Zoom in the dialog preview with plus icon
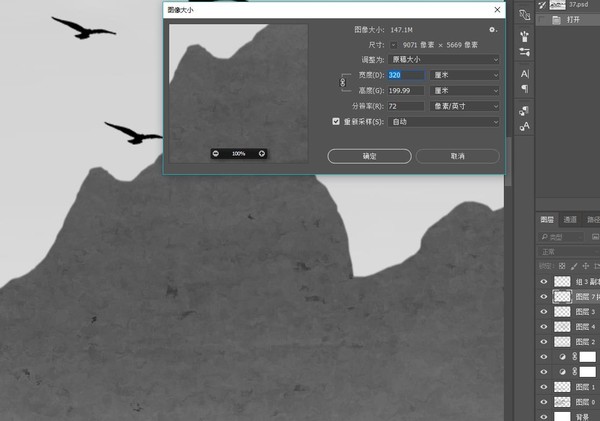Image resolution: width=600 pixels, height=421 pixels. pyautogui.click(x=262, y=153)
